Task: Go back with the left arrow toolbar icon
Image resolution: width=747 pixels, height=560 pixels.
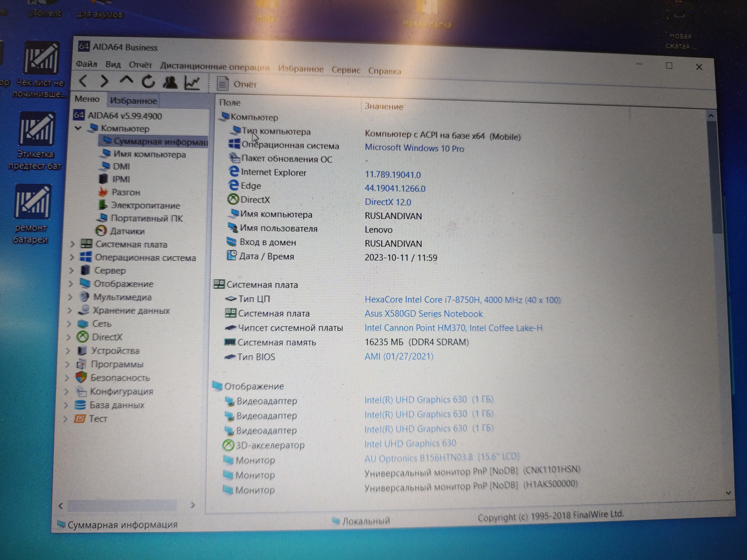Action: point(83,81)
